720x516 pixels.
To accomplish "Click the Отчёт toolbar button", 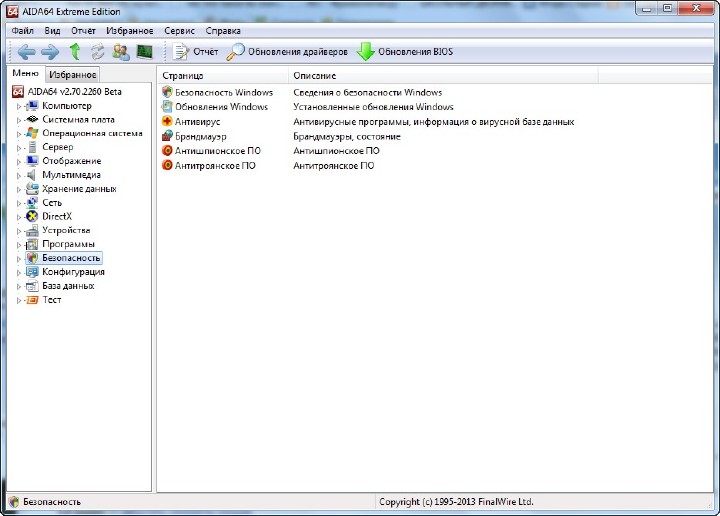I will tap(196, 52).
